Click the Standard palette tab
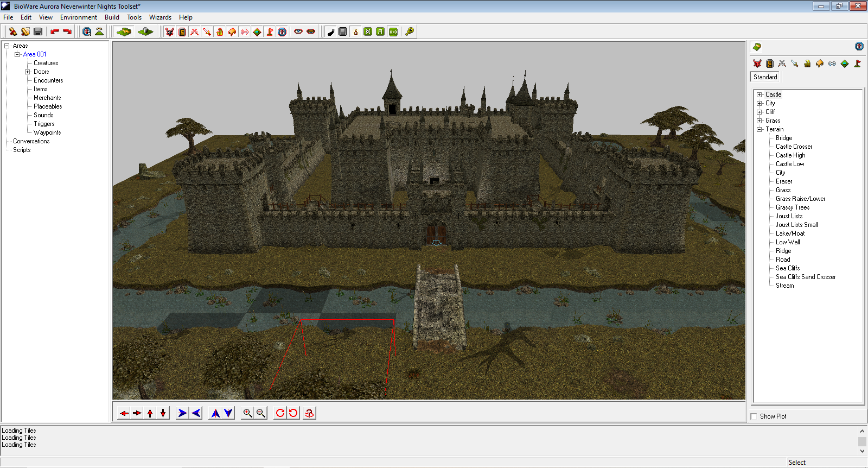The image size is (868, 468). pyautogui.click(x=765, y=77)
